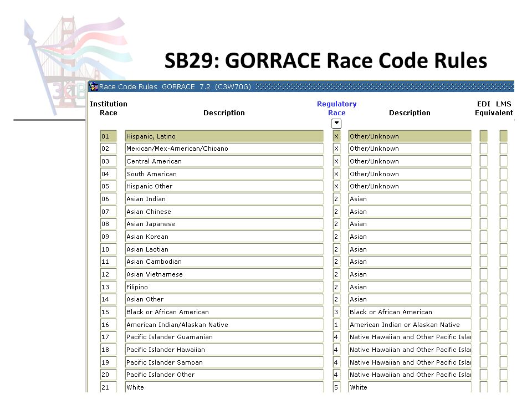Tick LMS checkbox for Central American row
The width and height of the screenshot is (532, 399).
tap(504, 161)
